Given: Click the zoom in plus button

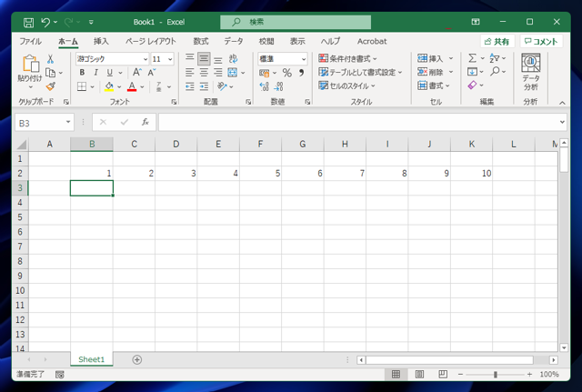Looking at the screenshot, I should click(529, 374).
